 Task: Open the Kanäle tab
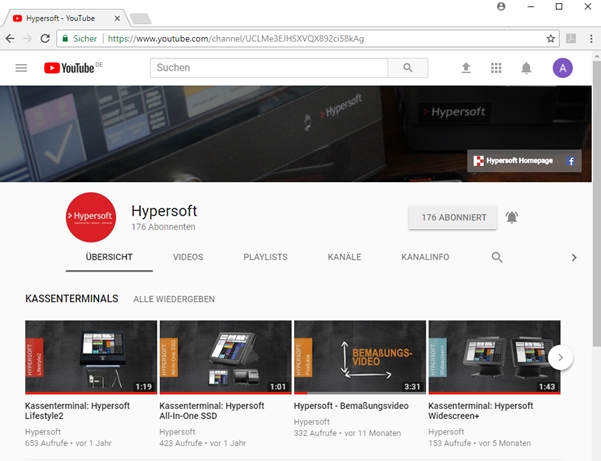click(x=344, y=257)
